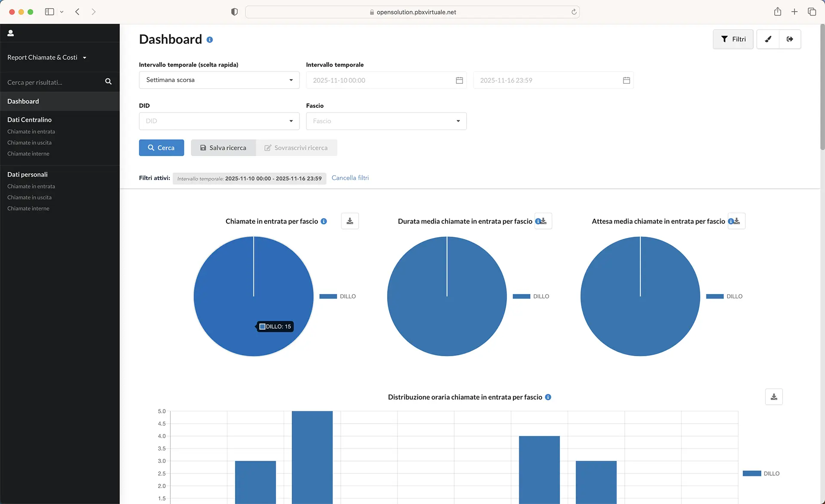Click the user profile icon in sidebar
Viewport: 825px width, 504px height.
[11, 33]
